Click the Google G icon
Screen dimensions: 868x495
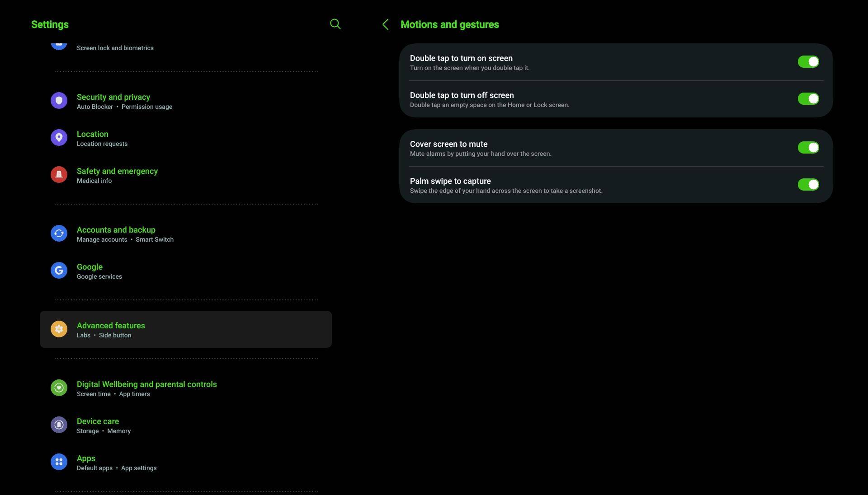[x=59, y=271]
